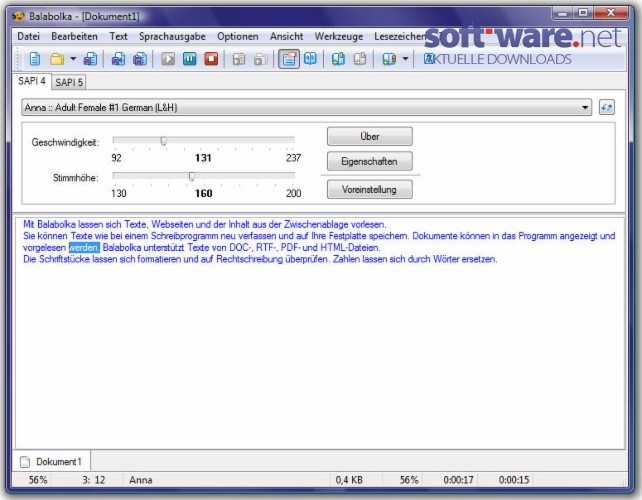Click the 0:00:17 status bar time
Viewport: 642px width, 500px height.
point(458,480)
